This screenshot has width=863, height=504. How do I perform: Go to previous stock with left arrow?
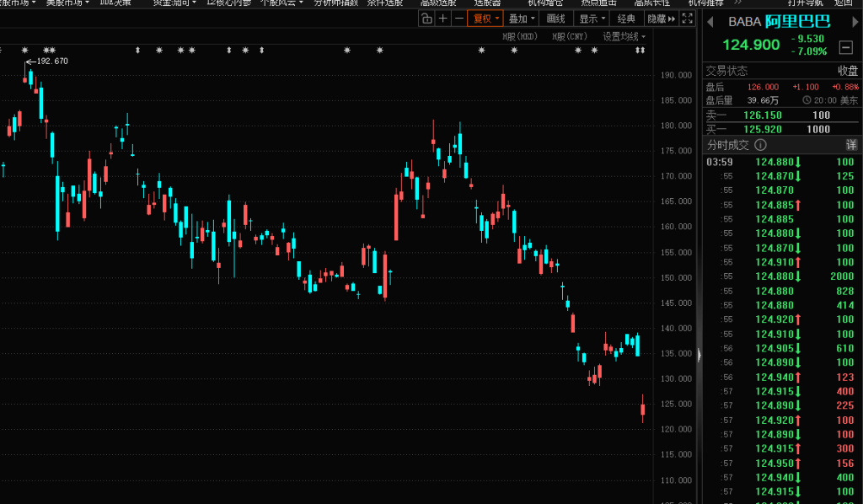[710, 21]
